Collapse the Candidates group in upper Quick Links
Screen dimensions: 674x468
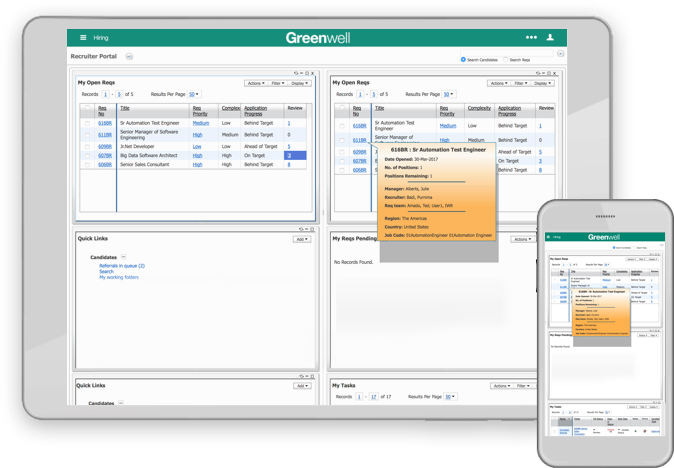(x=123, y=257)
